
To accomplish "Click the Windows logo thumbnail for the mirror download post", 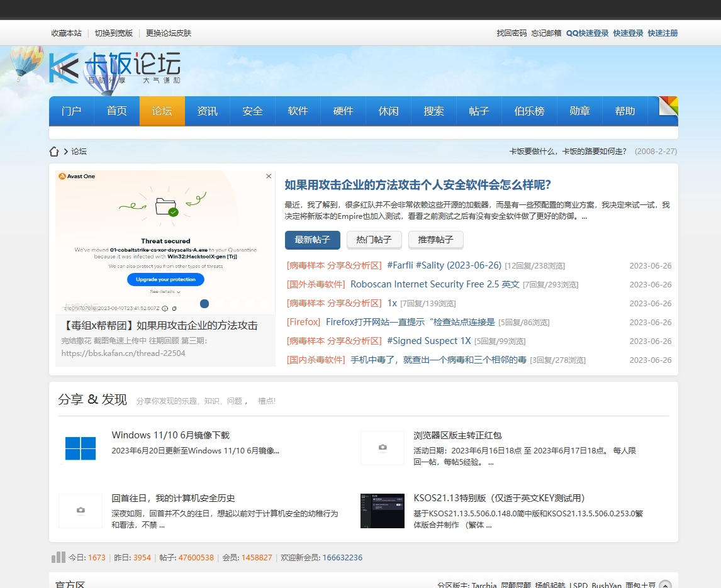I will click(x=81, y=448).
